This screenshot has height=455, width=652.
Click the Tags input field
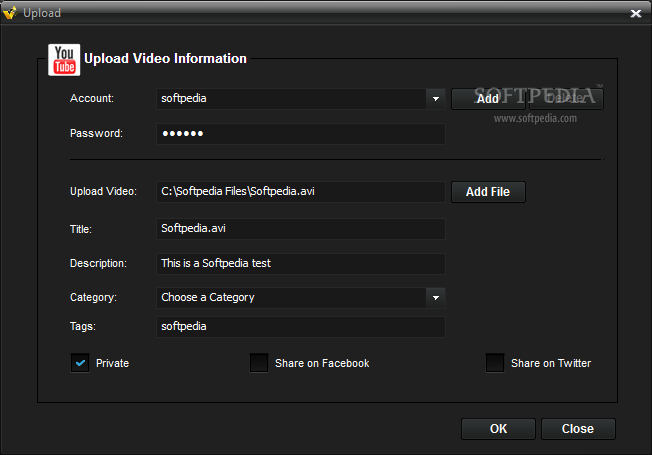[301, 327]
